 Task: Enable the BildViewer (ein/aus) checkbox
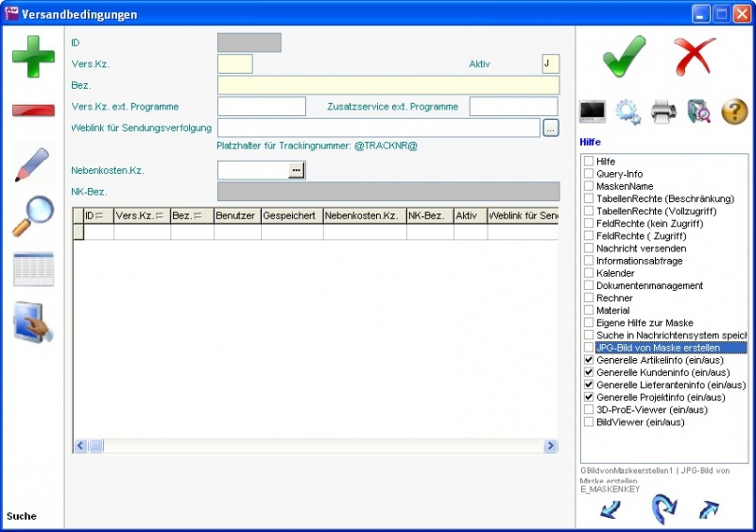click(589, 421)
